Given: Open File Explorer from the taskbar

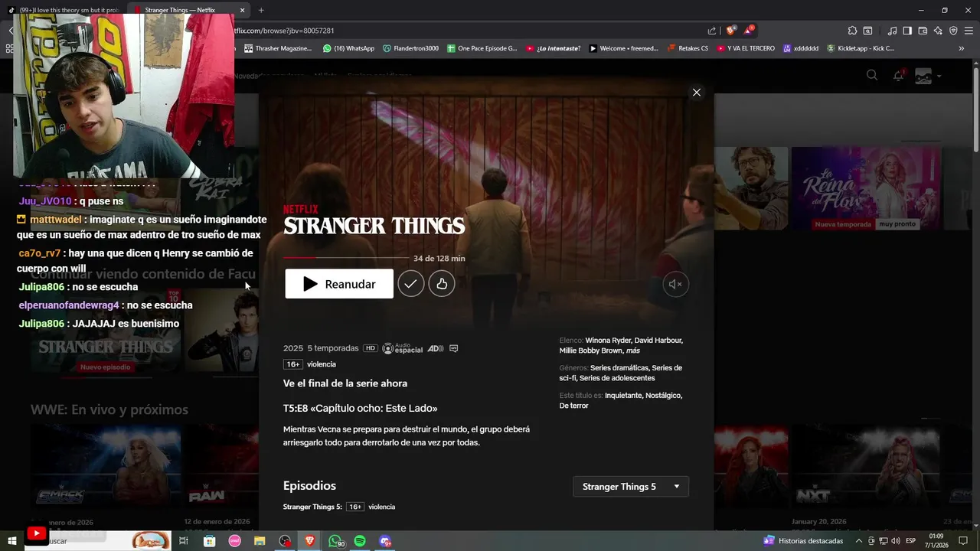Looking at the screenshot, I should (x=260, y=541).
